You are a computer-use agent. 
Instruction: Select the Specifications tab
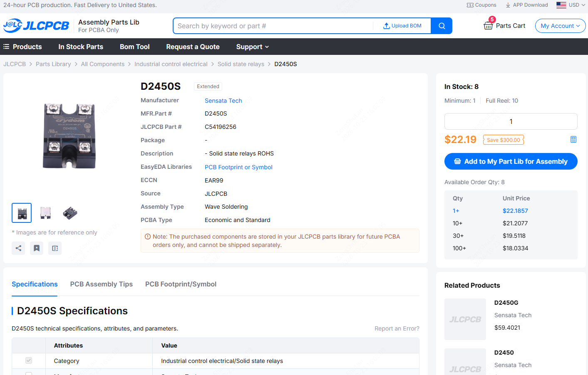35,284
